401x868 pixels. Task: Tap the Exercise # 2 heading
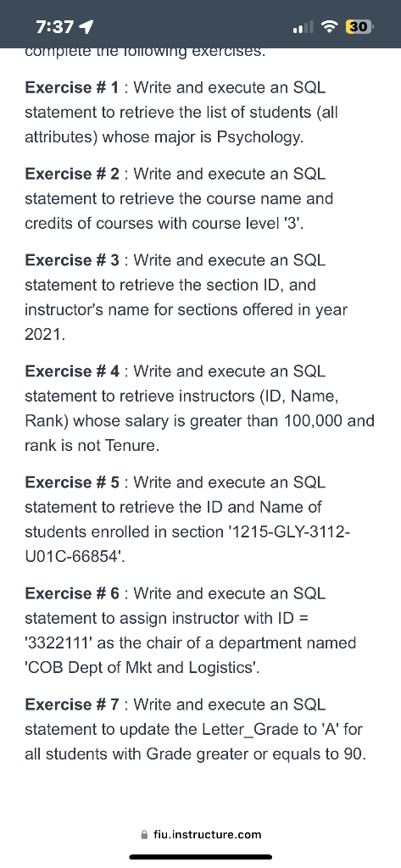click(72, 174)
